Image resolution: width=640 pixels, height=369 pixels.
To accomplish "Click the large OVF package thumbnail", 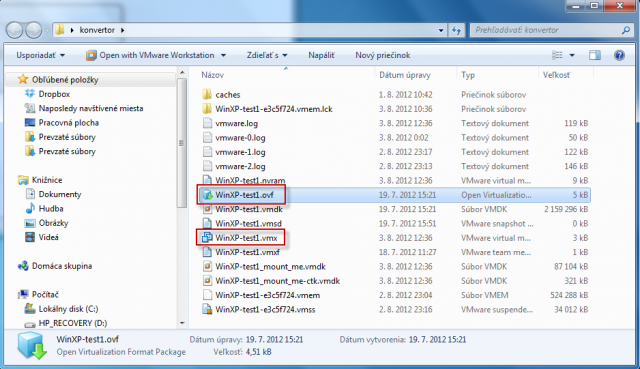I will 32,345.
